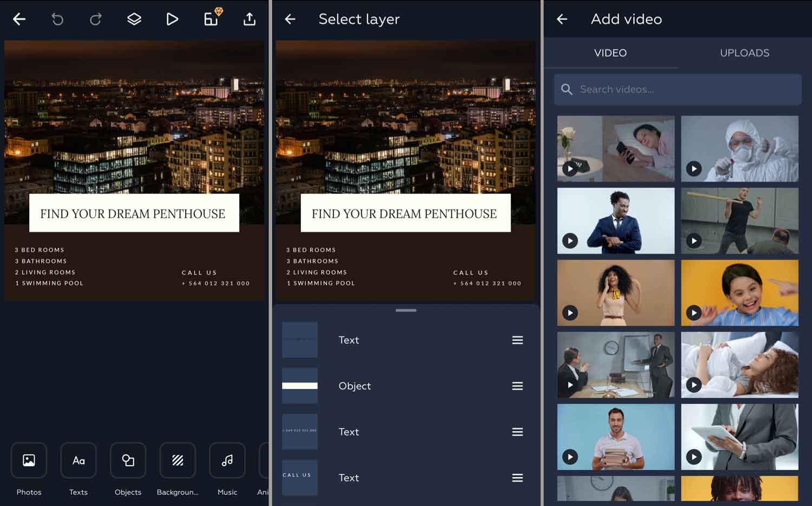Select 3 BATHROOMS text in editor
This screenshot has width=812, height=506.
pyautogui.click(x=41, y=261)
